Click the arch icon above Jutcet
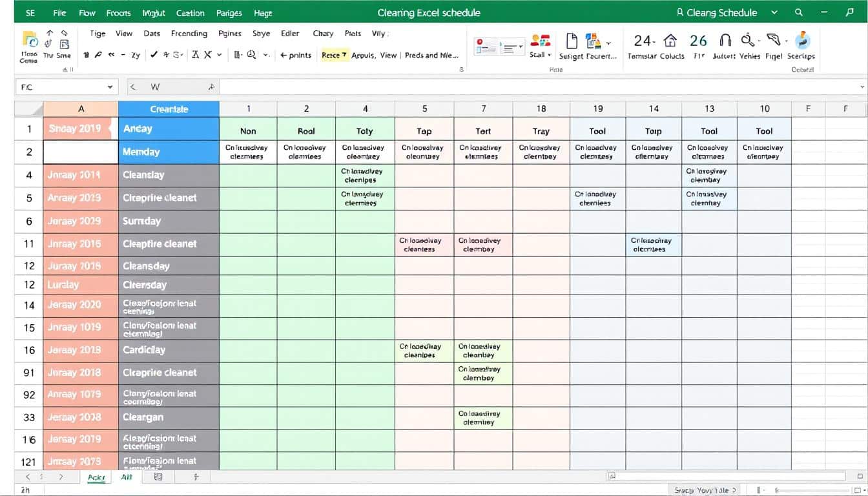 (725, 41)
